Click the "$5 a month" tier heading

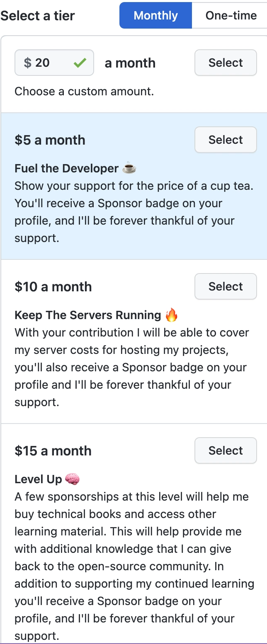pos(50,140)
